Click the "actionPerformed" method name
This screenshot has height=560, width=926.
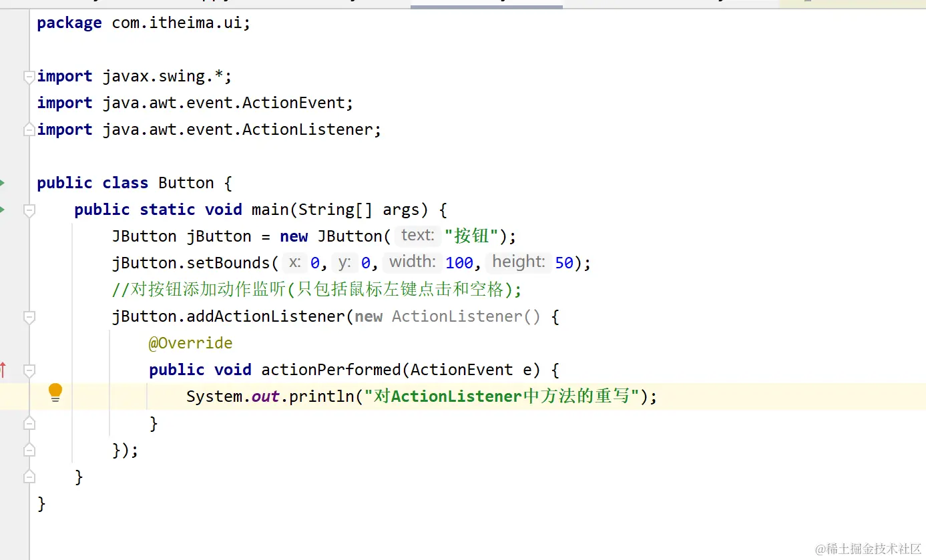[330, 370]
